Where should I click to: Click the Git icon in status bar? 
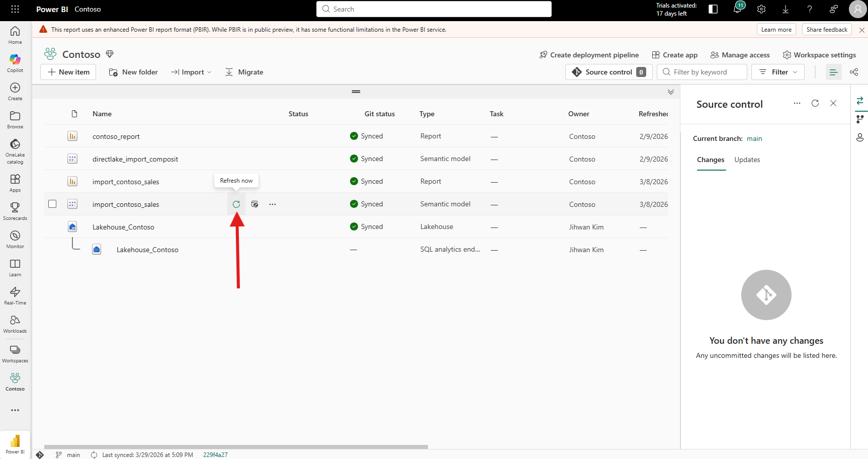tap(40, 454)
